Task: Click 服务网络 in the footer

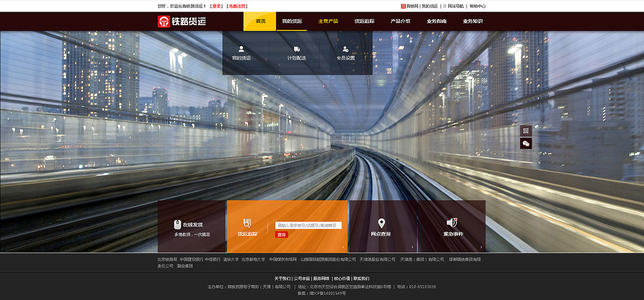Action: pyautogui.click(x=321, y=278)
